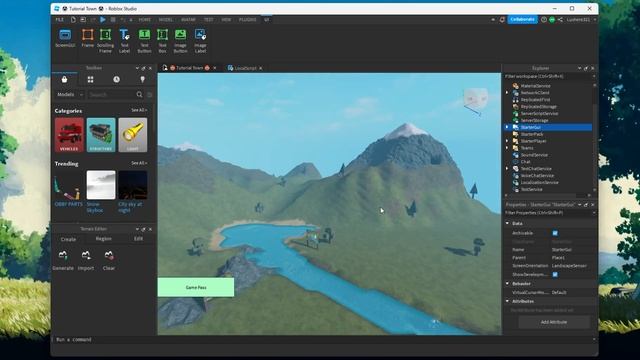Screen dimensions: 640x360
Task: Click See All next to Trending
Action: (x=139, y=163)
